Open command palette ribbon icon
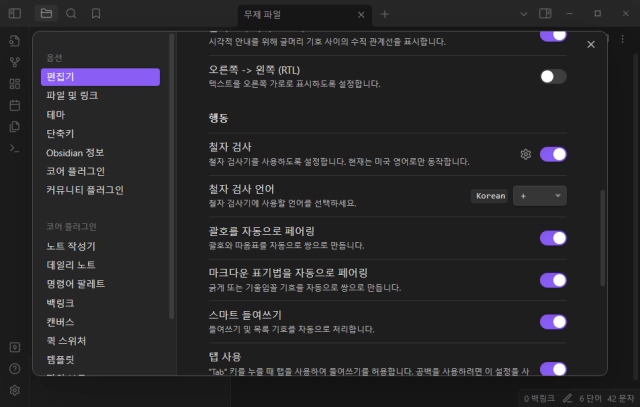The image size is (640, 407). pyautogui.click(x=15, y=148)
